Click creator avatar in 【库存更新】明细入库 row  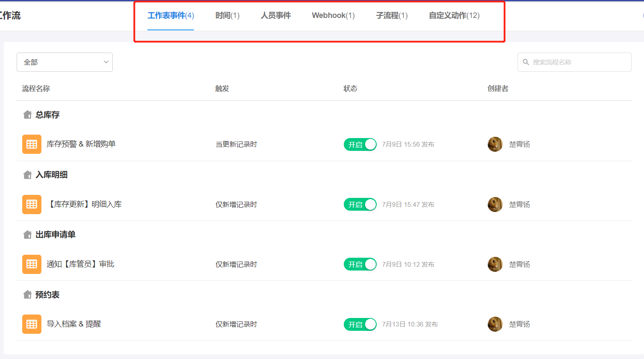495,204
